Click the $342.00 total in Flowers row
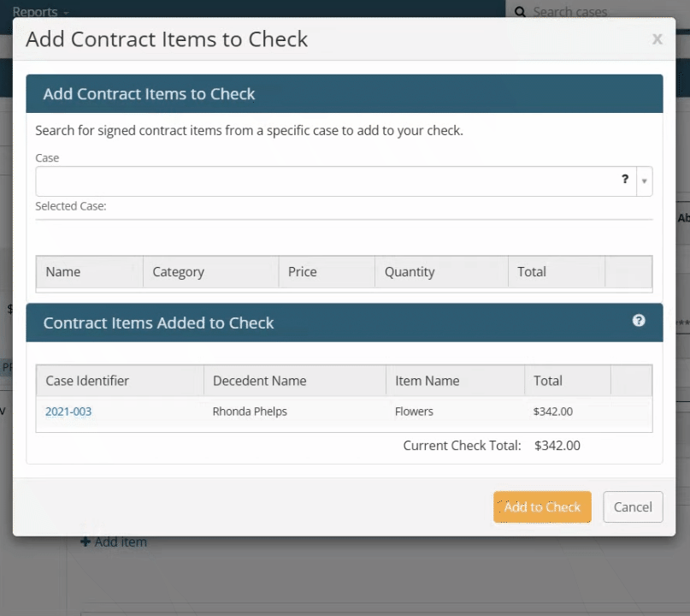The height and width of the screenshot is (616, 690). pos(553,412)
